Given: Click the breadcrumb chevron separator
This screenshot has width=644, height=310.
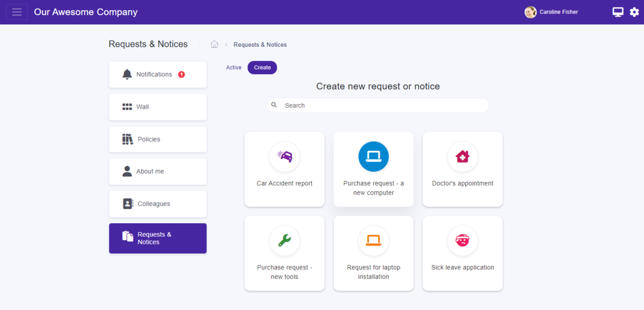Looking at the screenshot, I should tap(226, 45).
